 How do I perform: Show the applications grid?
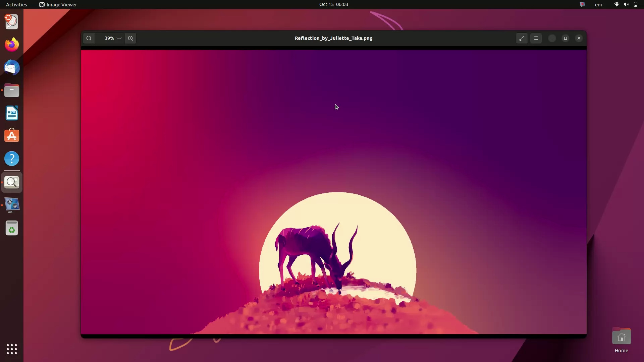pos(11,349)
